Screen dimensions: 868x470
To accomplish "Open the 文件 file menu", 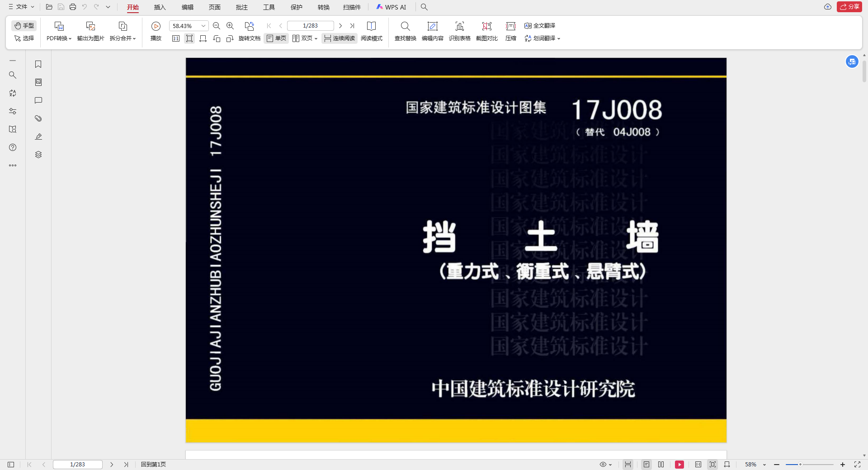I will [21, 7].
